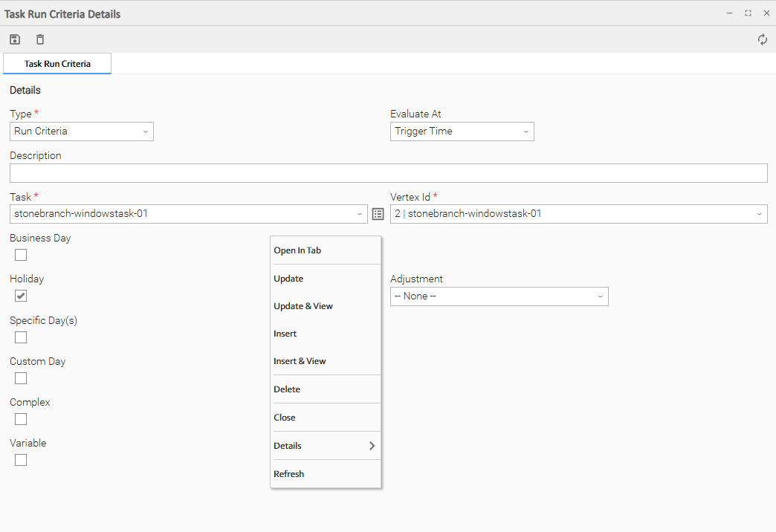
Task: Click the save icon in the toolbar
Action: (15, 39)
